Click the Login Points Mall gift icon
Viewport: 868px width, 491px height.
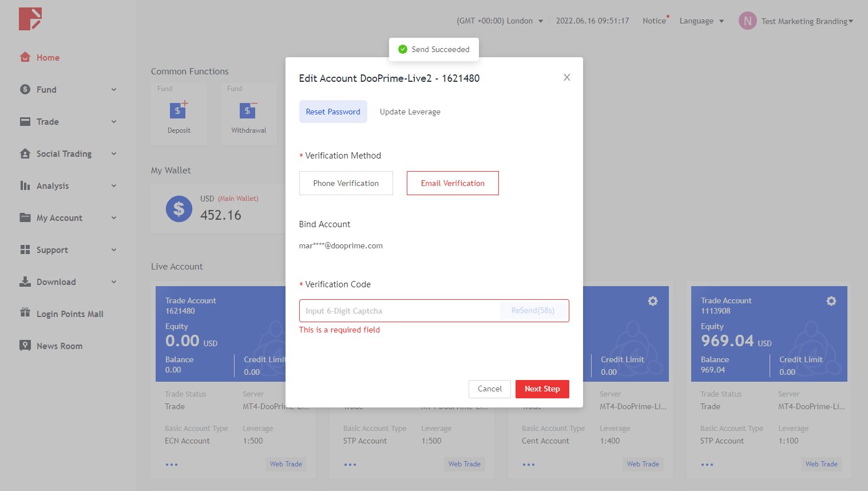(x=25, y=313)
